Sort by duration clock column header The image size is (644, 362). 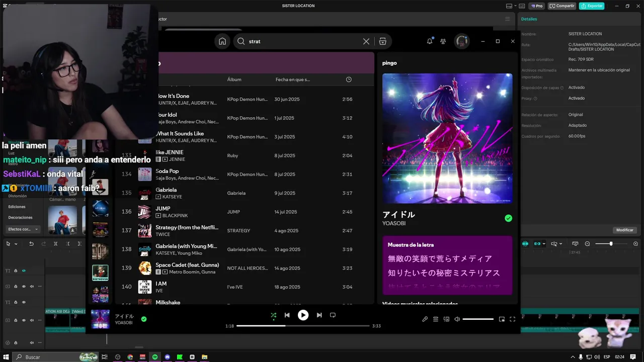[349, 79]
